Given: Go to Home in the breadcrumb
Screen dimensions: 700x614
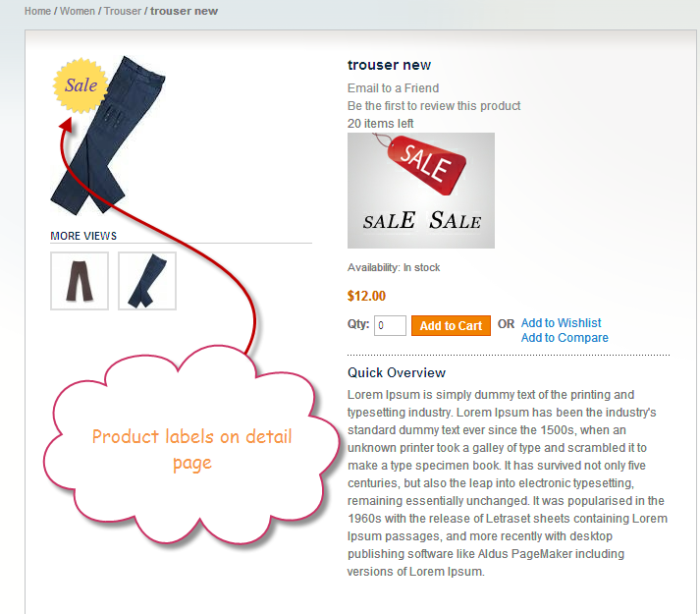Looking at the screenshot, I should [37, 11].
